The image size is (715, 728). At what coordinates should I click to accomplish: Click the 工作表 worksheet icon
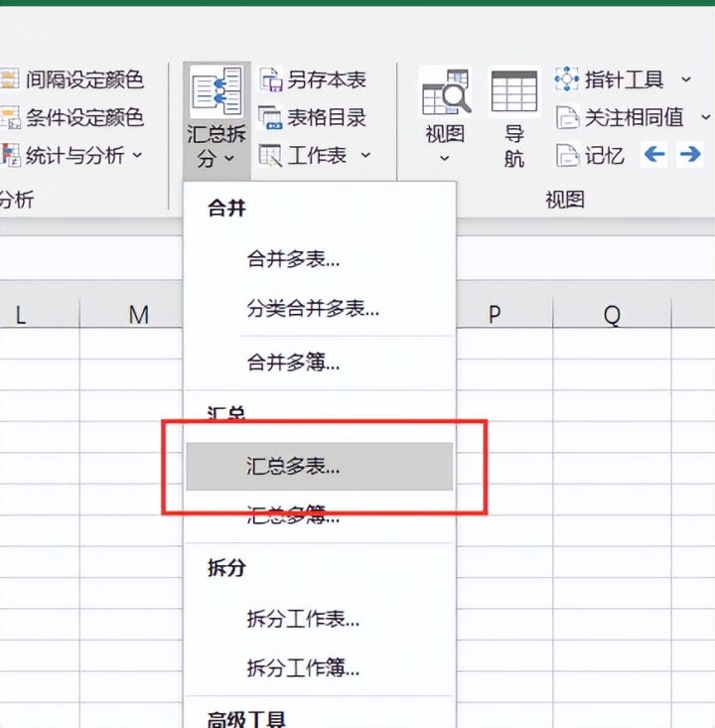(x=270, y=155)
